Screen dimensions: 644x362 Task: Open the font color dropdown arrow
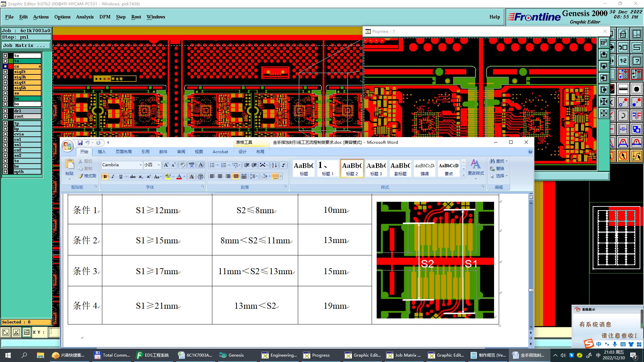(x=184, y=177)
